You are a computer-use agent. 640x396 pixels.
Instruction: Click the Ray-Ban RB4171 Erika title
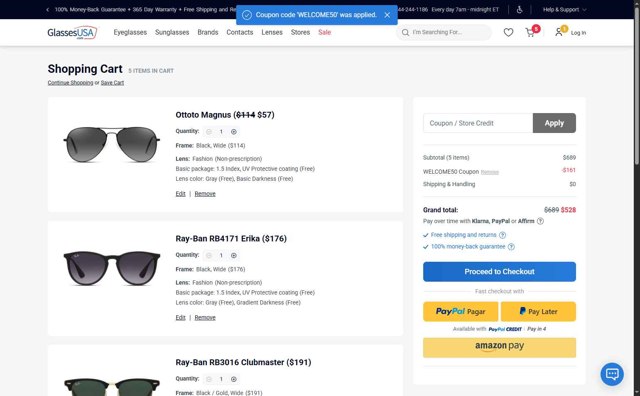[231, 238]
